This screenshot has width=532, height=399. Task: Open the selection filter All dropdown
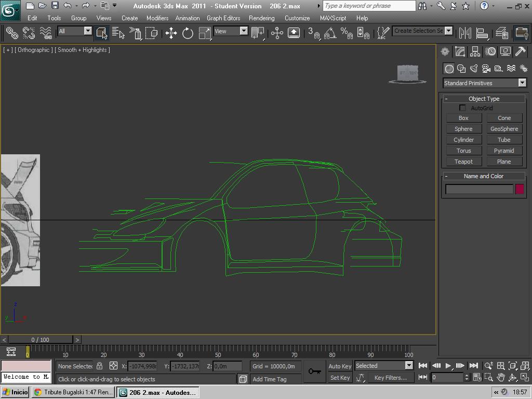(74, 31)
